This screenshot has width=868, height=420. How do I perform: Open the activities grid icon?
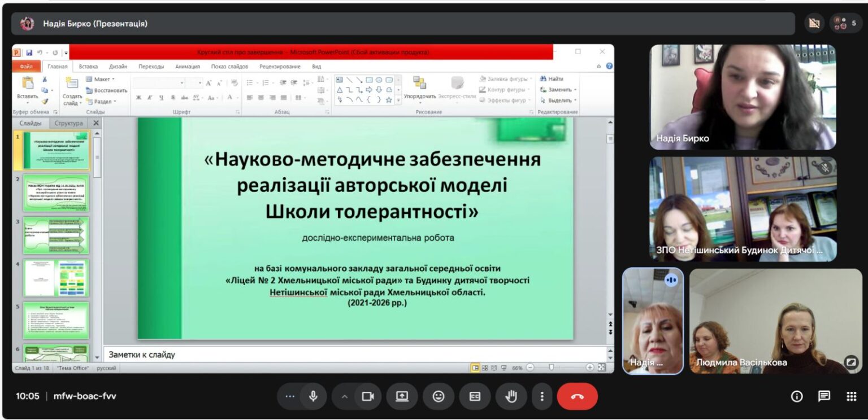click(x=851, y=396)
